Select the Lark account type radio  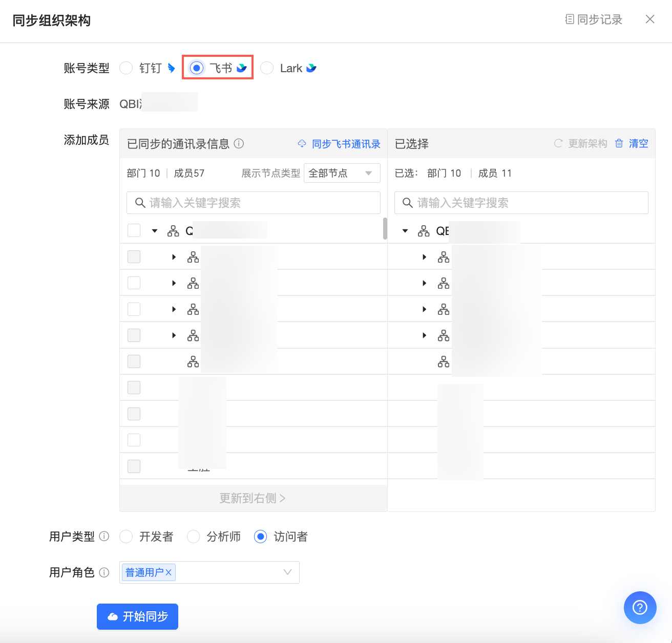tap(267, 68)
